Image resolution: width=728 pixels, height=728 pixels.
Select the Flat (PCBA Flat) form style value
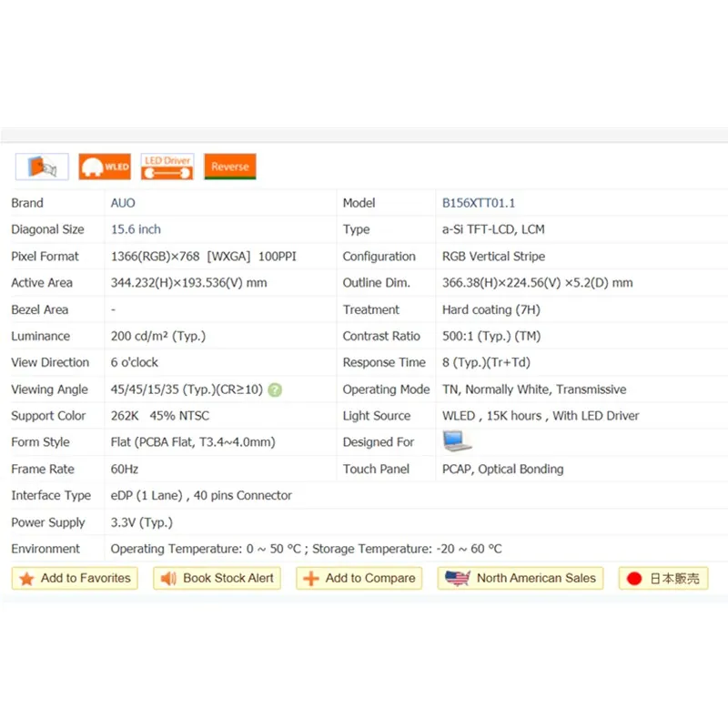(x=193, y=442)
